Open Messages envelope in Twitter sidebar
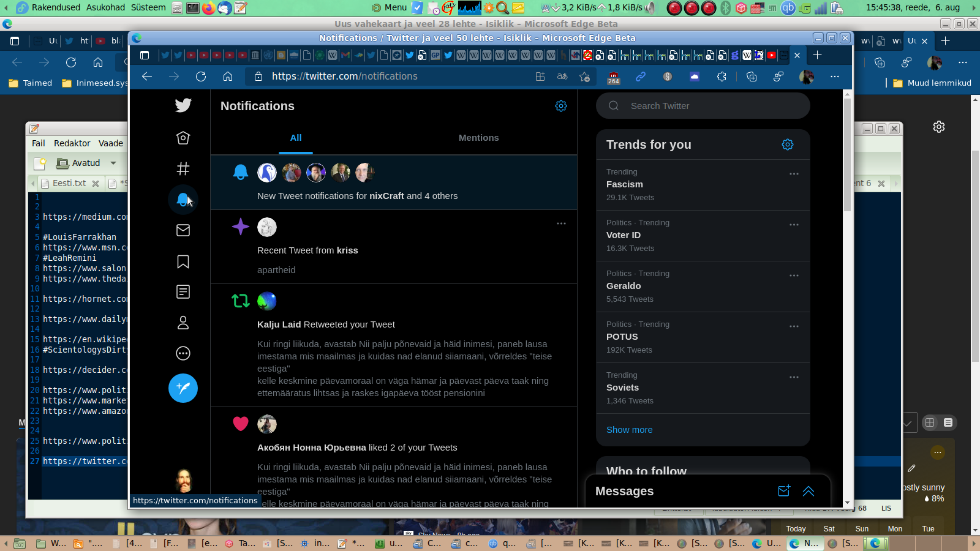980x551 pixels. [183, 230]
